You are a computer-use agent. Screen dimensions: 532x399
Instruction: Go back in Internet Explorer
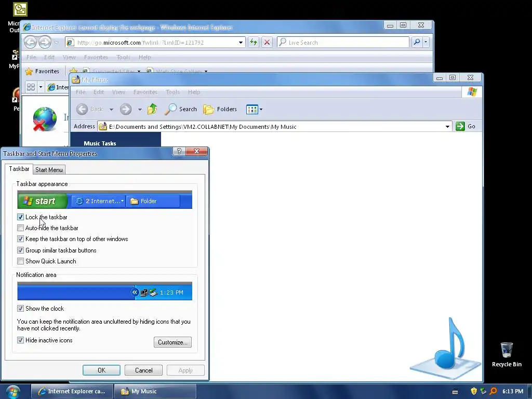pos(31,43)
